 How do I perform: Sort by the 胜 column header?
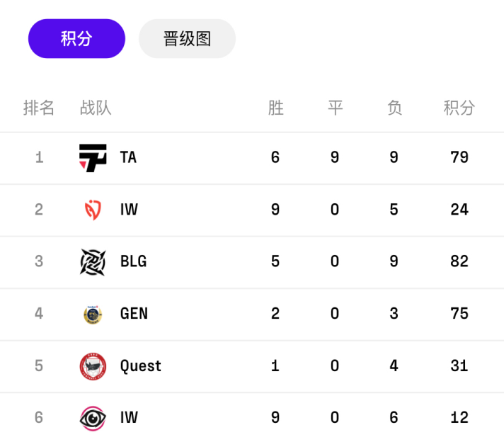[x=276, y=108]
